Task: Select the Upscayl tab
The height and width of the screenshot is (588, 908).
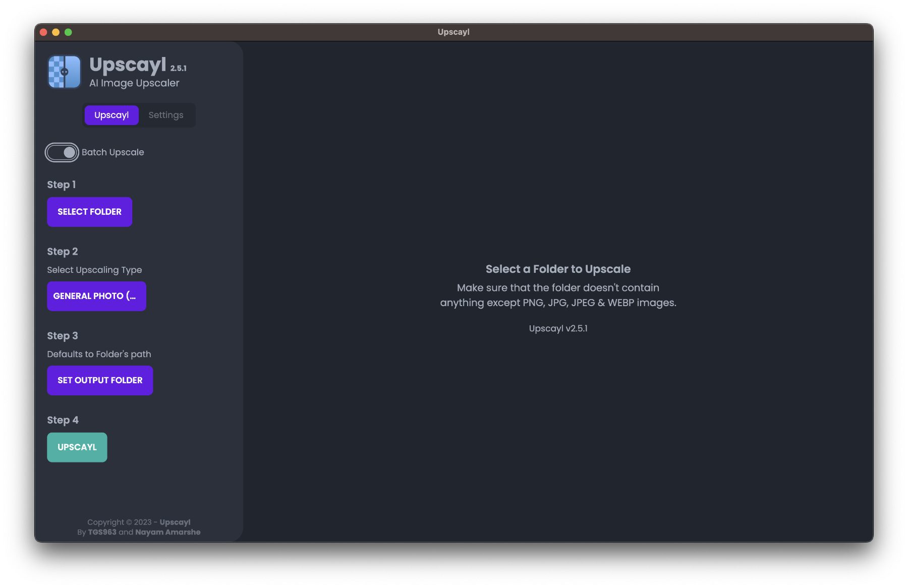Action: click(111, 115)
